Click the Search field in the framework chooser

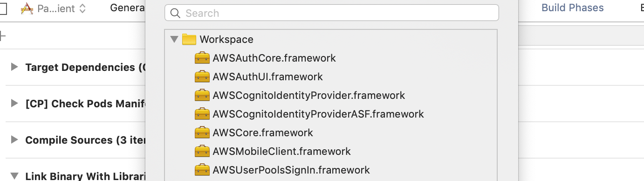[x=331, y=13]
